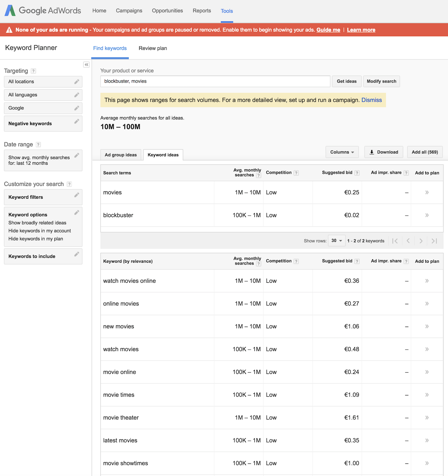
Task: Open the Columns dropdown
Action: click(342, 152)
